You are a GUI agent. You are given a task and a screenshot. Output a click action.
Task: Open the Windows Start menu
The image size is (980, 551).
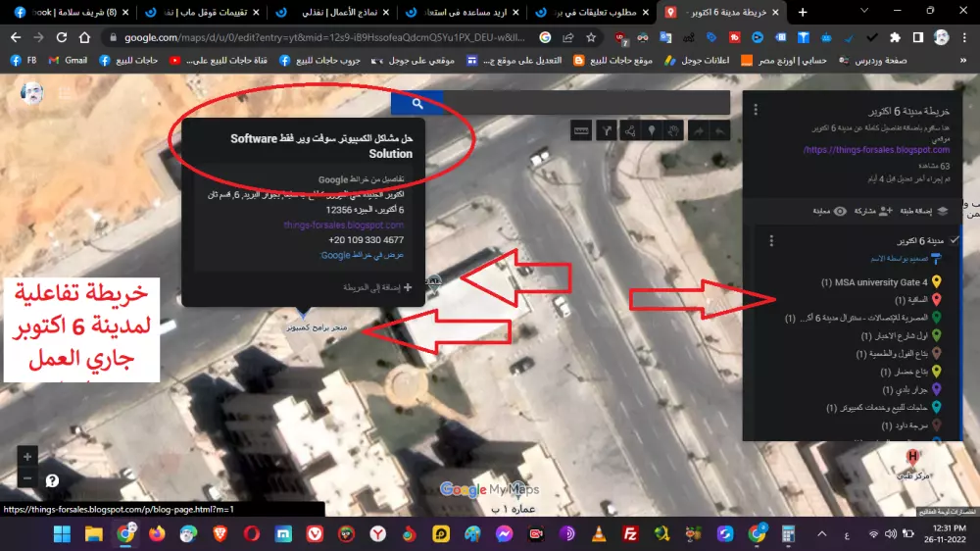(x=62, y=534)
